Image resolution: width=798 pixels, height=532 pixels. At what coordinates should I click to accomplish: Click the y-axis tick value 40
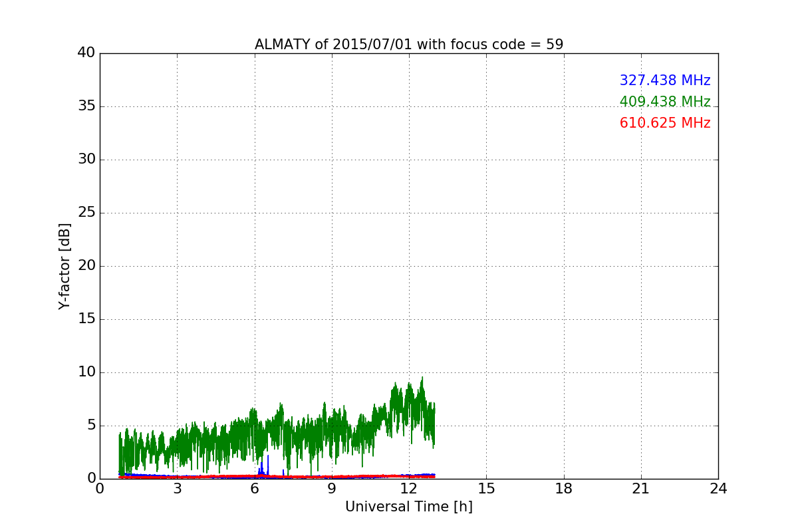tap(86, 53)
